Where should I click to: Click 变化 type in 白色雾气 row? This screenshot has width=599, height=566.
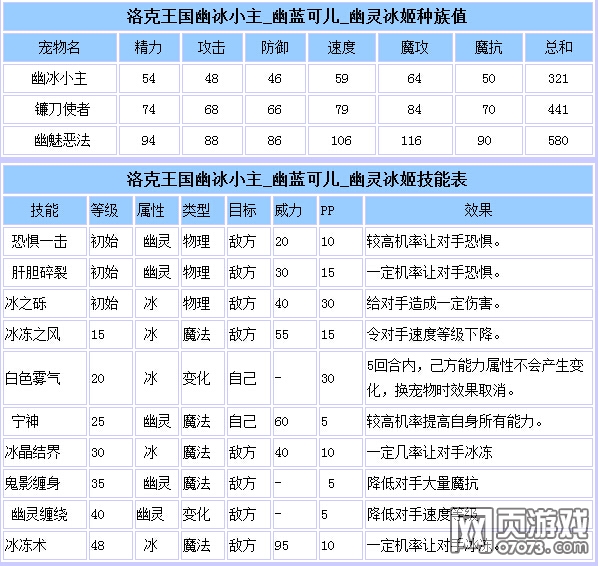click(x=196, y=378)
